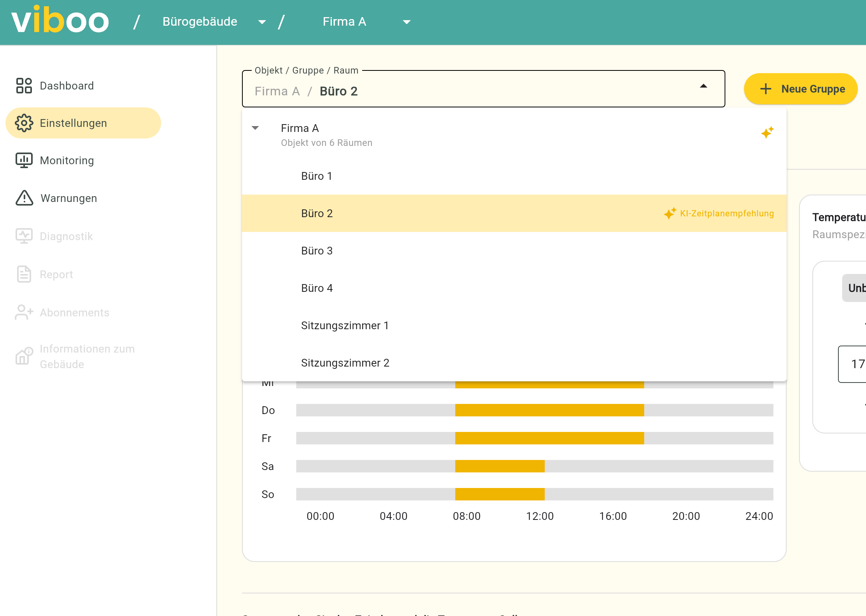The width and height of the screenshot is (866, 616).
Task: Click the Diagnostik pulse icon
Action: (x=24, y=236)
